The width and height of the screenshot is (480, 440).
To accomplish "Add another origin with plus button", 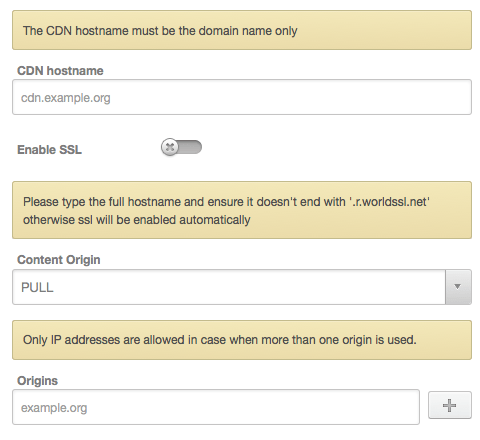I will coord(450,405).
